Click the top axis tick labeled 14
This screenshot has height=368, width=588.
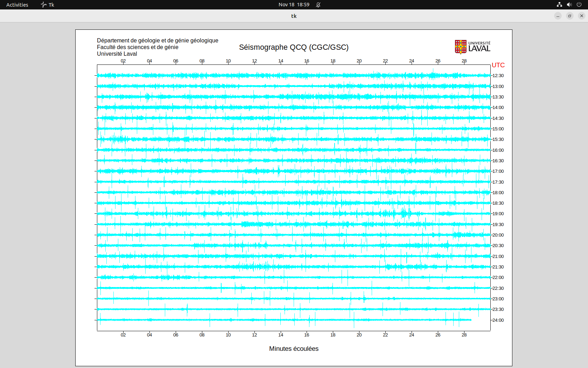[281, 61]
